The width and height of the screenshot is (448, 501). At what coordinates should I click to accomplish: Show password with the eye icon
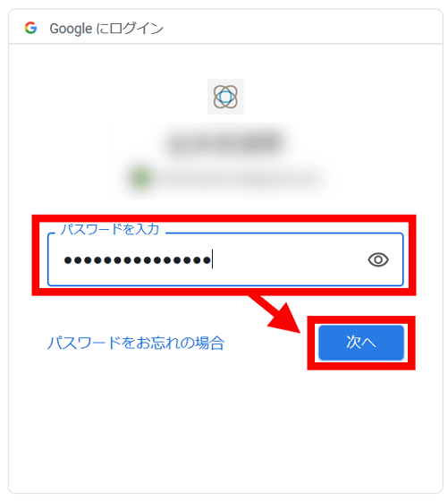tap(378, 259)
